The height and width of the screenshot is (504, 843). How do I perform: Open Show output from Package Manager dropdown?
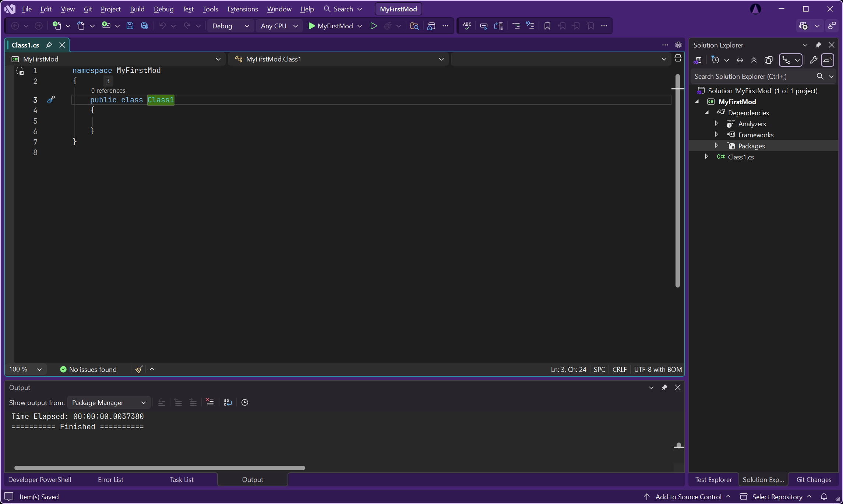coord(109,402)
